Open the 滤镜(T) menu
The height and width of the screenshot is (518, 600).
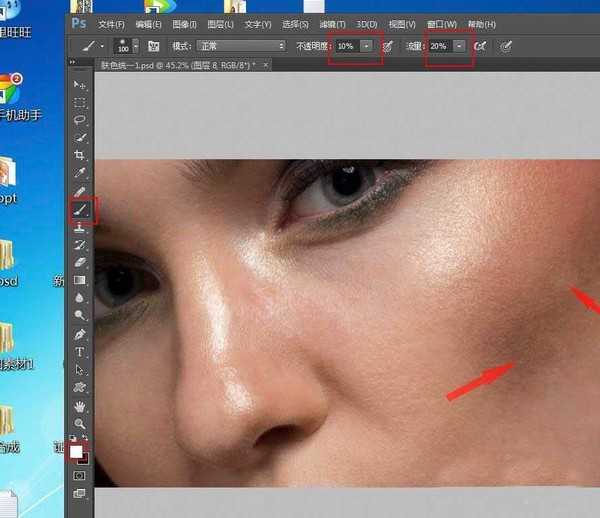[332, 24]
